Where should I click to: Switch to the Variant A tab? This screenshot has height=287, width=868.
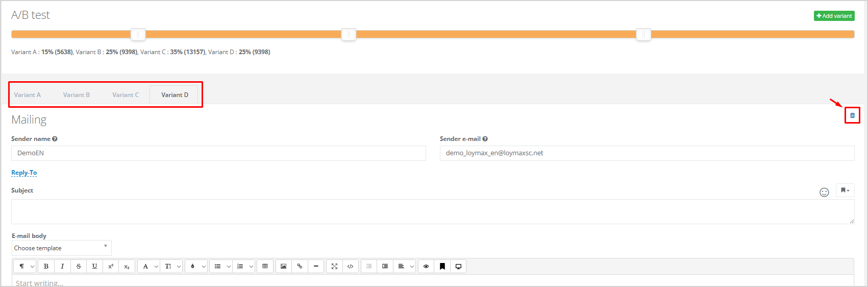click(x=28, y=95)
